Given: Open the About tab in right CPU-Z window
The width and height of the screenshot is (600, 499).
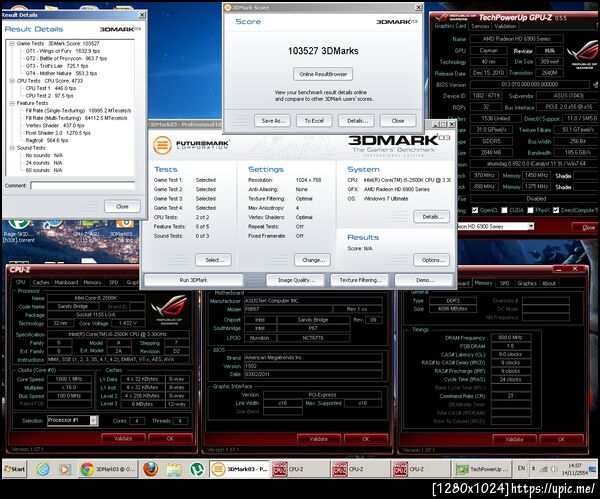Looking at the screenshot, I should pos(548,283).
